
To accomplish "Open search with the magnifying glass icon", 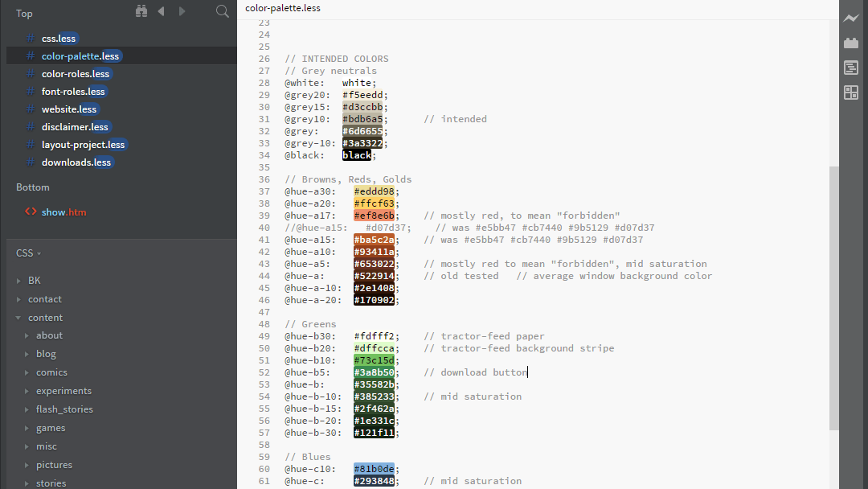I will point(223,11).
